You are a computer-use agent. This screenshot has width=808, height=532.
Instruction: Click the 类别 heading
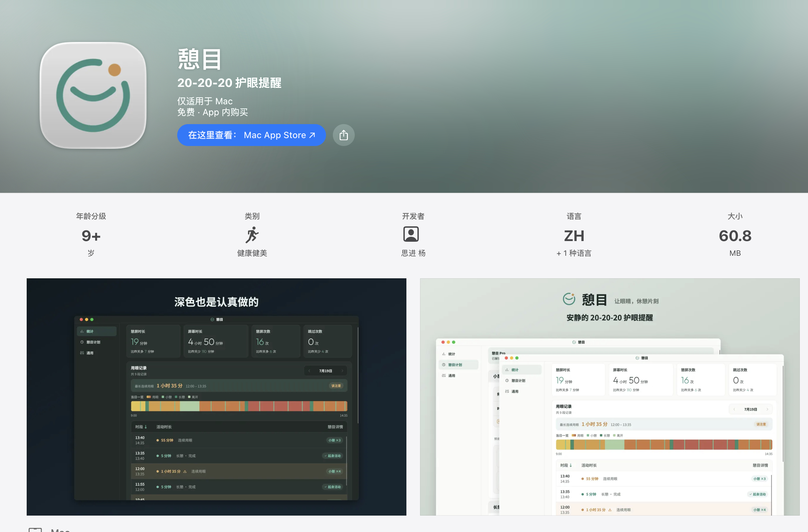click(252, 216)
